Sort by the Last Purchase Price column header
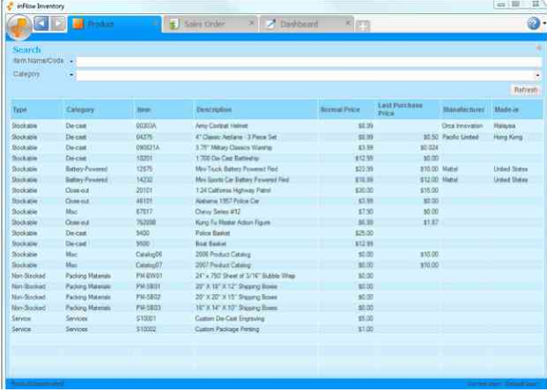The image size is (547, 392). 408,109
